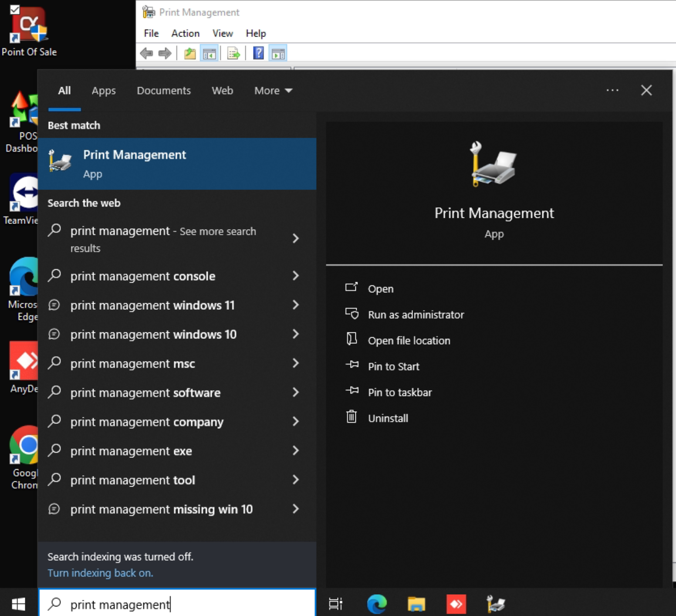Toggle Show/Hide Console Tree toolbar icon

[210, 54]
